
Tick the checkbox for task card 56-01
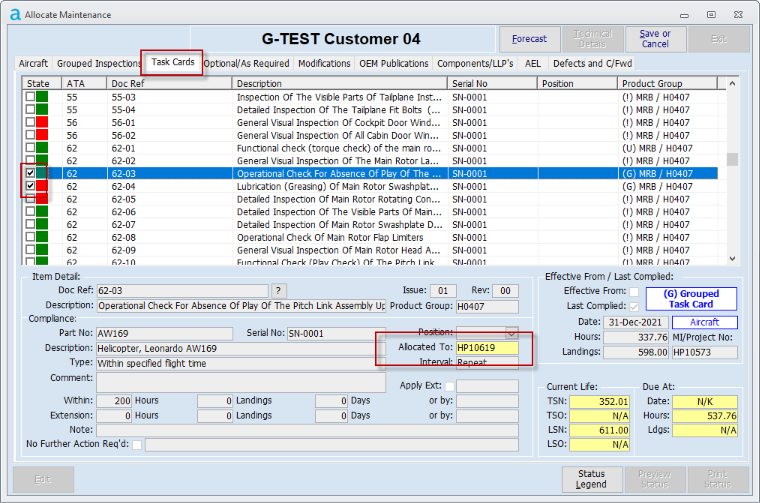[31, 122]
